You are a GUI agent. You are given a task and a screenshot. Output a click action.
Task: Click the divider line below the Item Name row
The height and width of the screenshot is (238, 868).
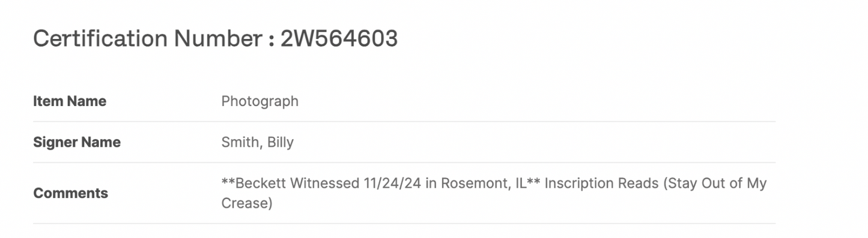[404, 122]
